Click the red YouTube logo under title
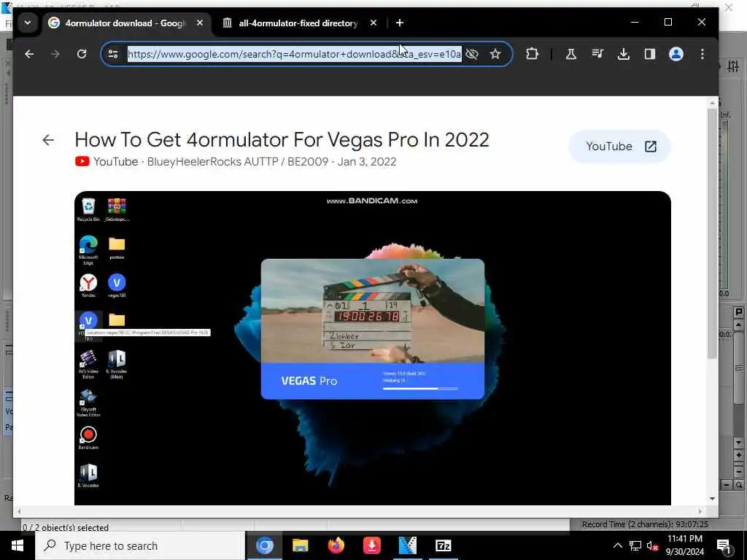747x560 pixels. pos(82,161)
